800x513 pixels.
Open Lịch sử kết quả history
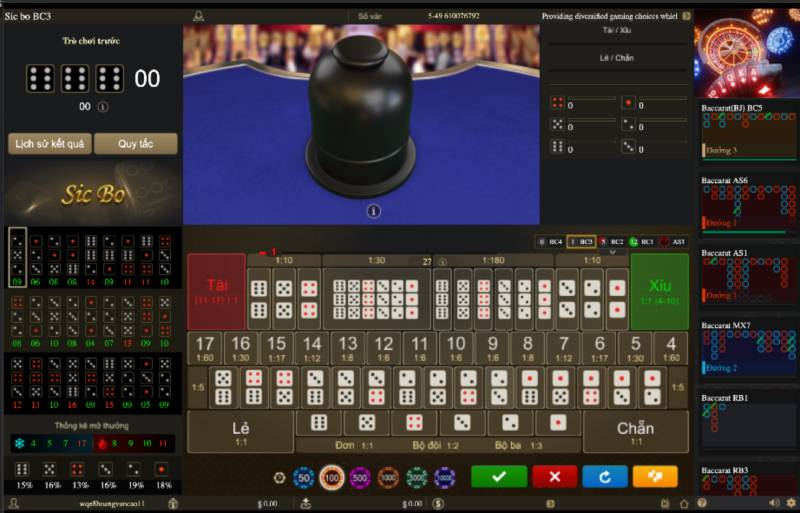tap(48, 144)
